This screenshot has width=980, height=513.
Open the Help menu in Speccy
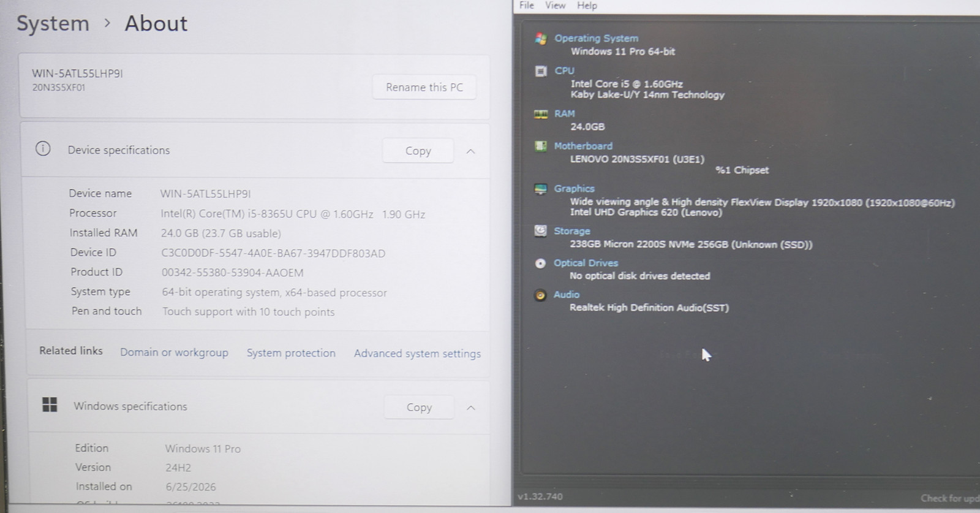[587, 6]
